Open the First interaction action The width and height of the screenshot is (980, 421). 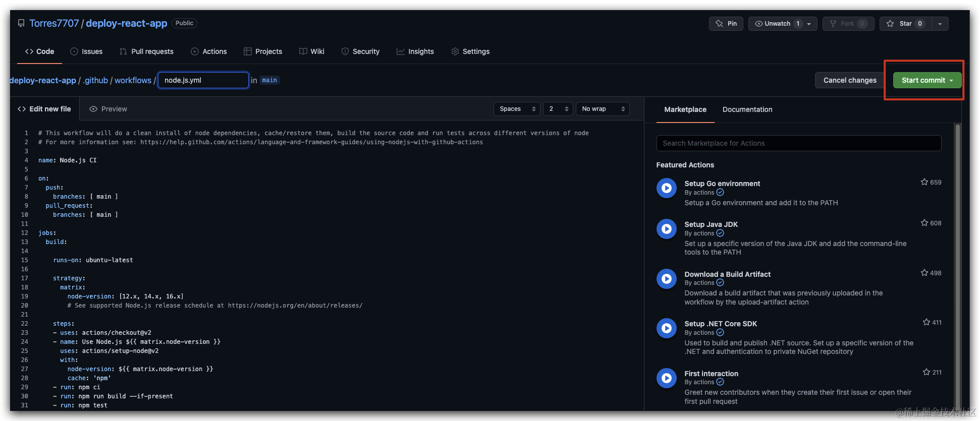(x=711, y=374)
